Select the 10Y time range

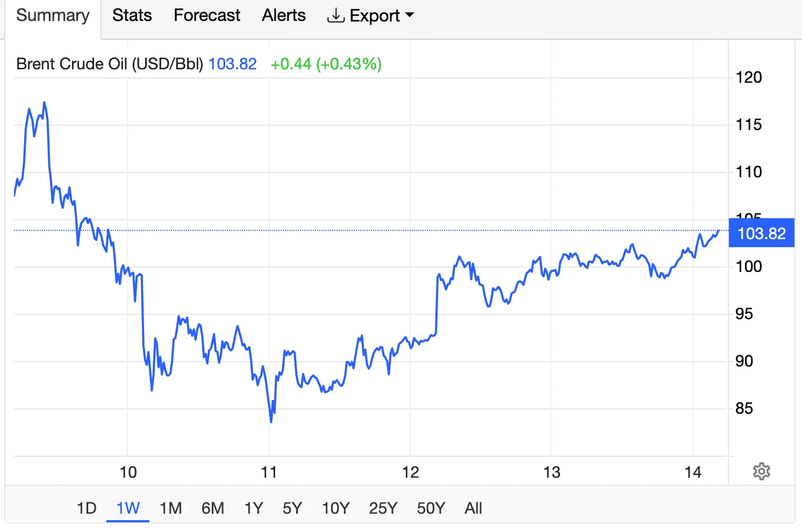pos(335,508)
